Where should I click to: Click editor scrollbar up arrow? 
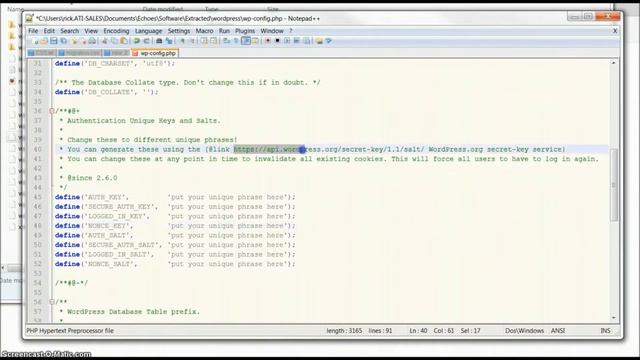613,63
